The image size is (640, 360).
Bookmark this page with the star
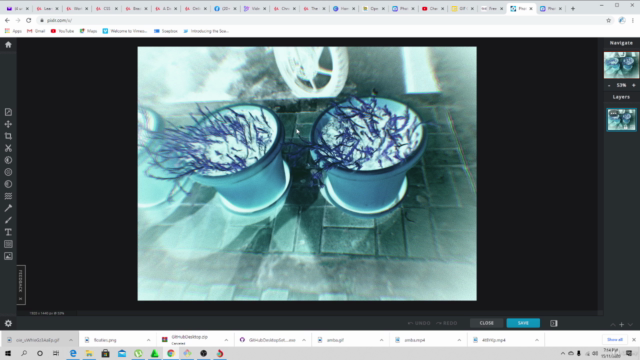pos(609,20)
